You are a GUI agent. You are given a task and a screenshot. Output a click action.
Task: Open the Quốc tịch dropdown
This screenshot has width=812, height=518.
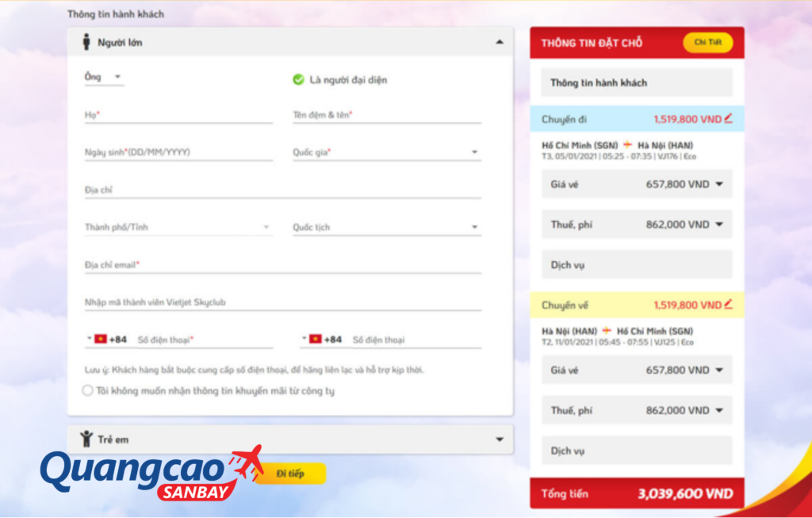coord(387,228)
